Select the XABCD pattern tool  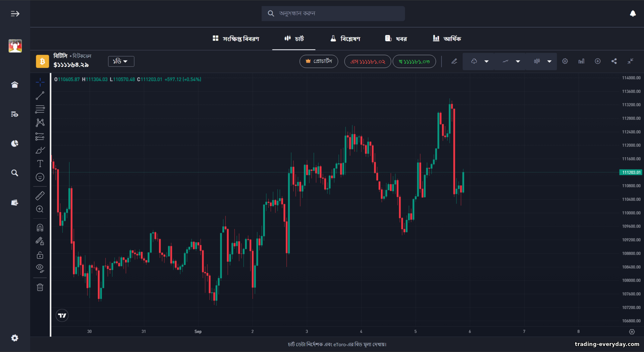coord(40,122)
